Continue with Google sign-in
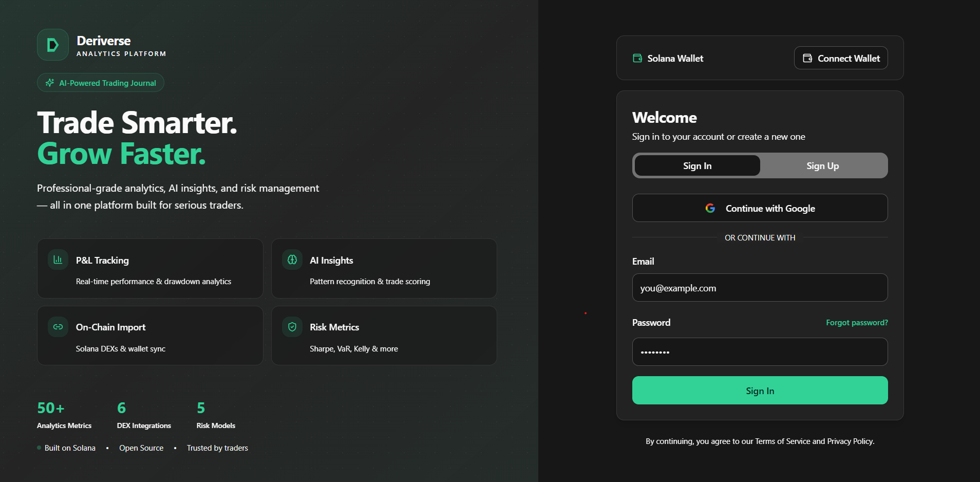The width and height of the screenshot is (980, 482). 760,208
